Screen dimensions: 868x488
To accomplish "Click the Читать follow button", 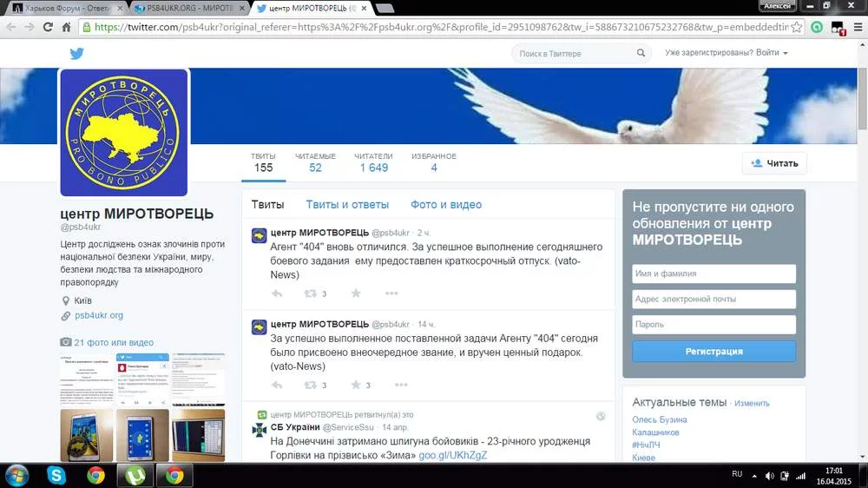I will click(x=774, y=163).
